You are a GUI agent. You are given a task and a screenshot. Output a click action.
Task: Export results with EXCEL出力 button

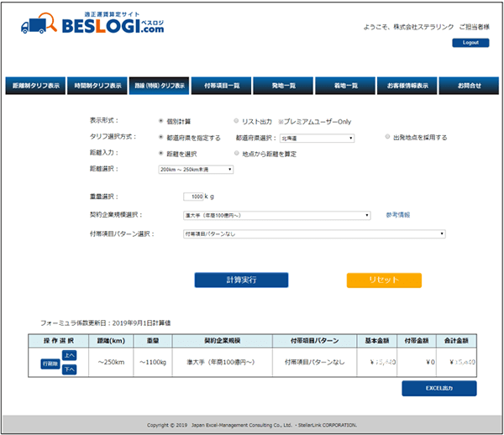pyautogui.click(x=438, y=388)
